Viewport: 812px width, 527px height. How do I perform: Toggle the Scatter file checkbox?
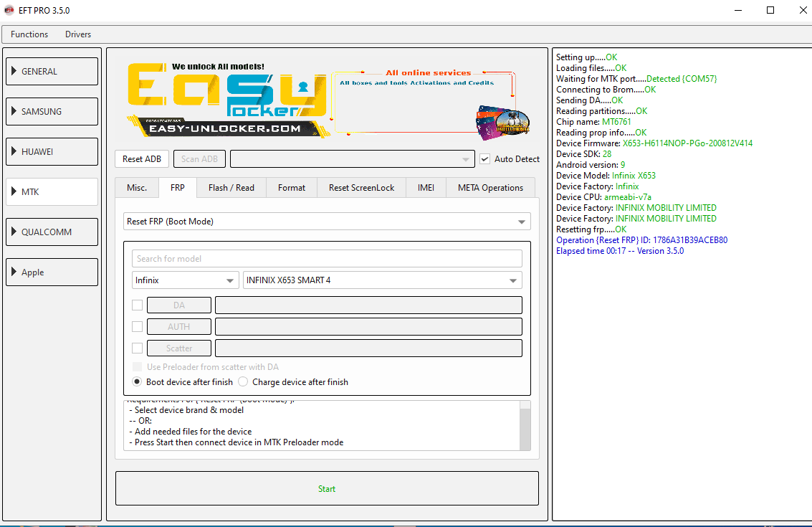pyautogui.click(x=137, y=348)
